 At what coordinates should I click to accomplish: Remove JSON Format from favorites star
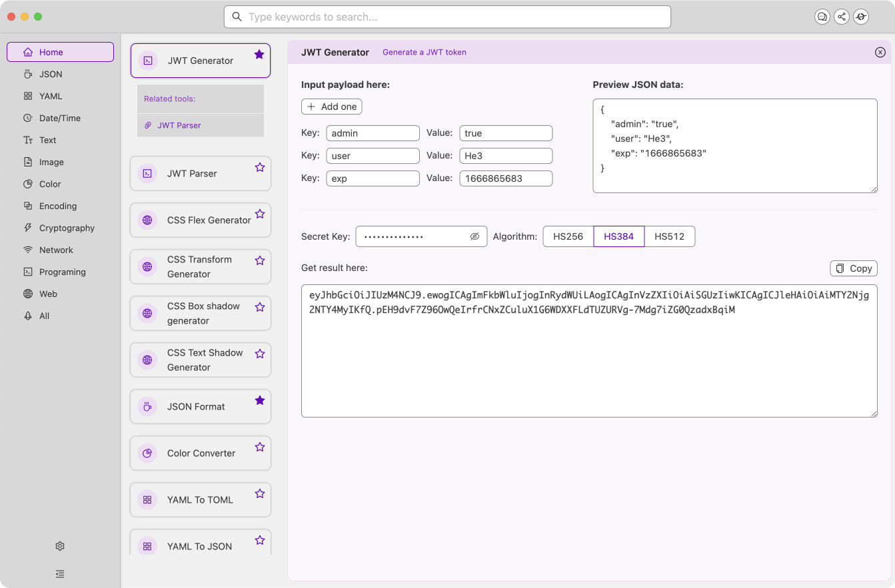pyautogui.click(x=260, y=400)
